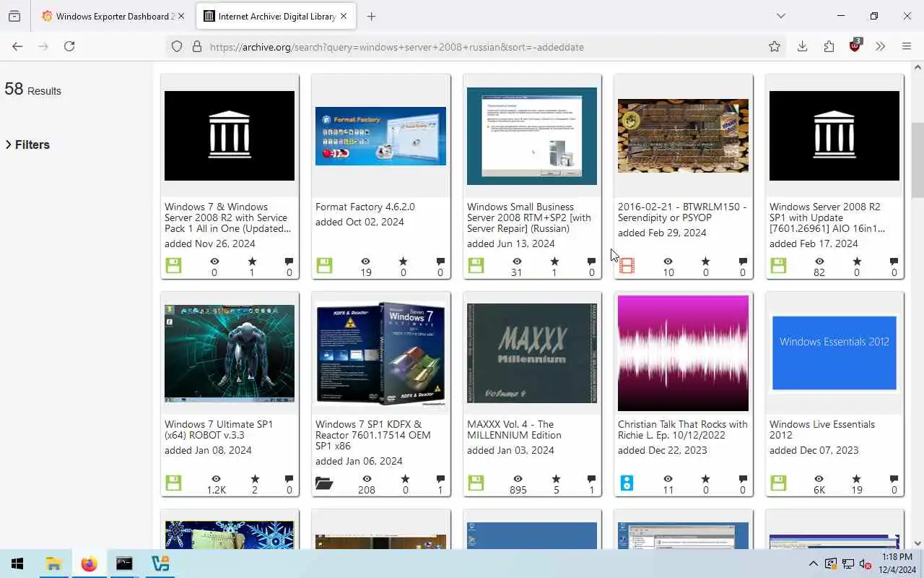Open Windows Live Essentials 2012 link
This screenshot has width=924, height=578.
(x=822, y=429)
